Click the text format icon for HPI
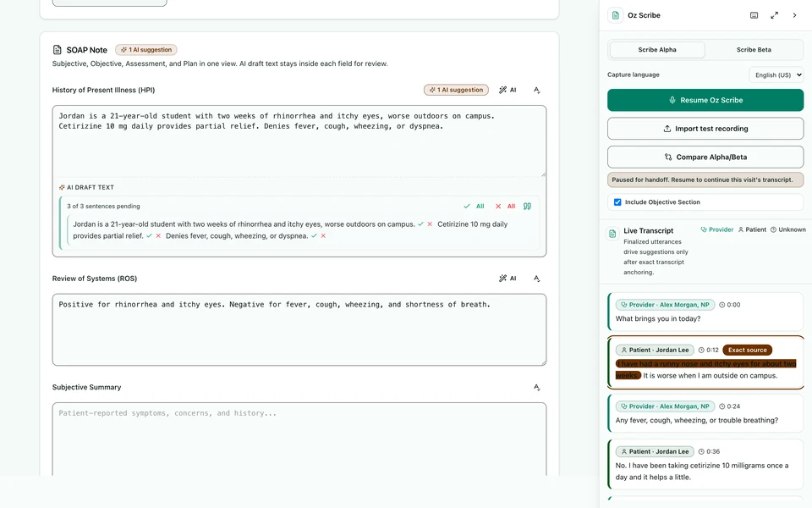Image resolution: width=812 pixels, height=508 pixels. [536, 90]
